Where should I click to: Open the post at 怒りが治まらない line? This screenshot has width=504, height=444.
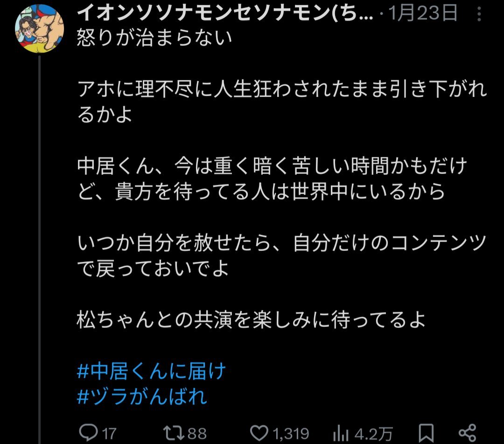coord(154,38)
